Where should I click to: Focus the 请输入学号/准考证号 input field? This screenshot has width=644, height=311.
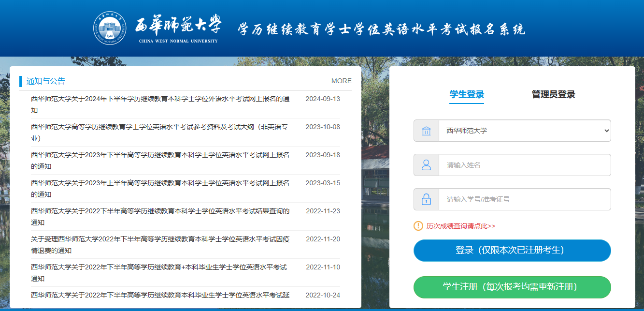525,199
